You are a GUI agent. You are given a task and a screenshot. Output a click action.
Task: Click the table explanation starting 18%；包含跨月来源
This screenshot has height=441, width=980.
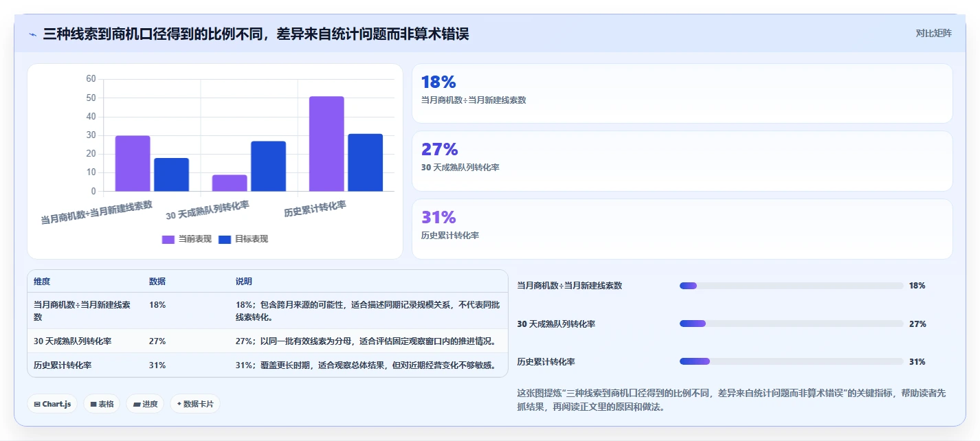click(x=368, y=310)
